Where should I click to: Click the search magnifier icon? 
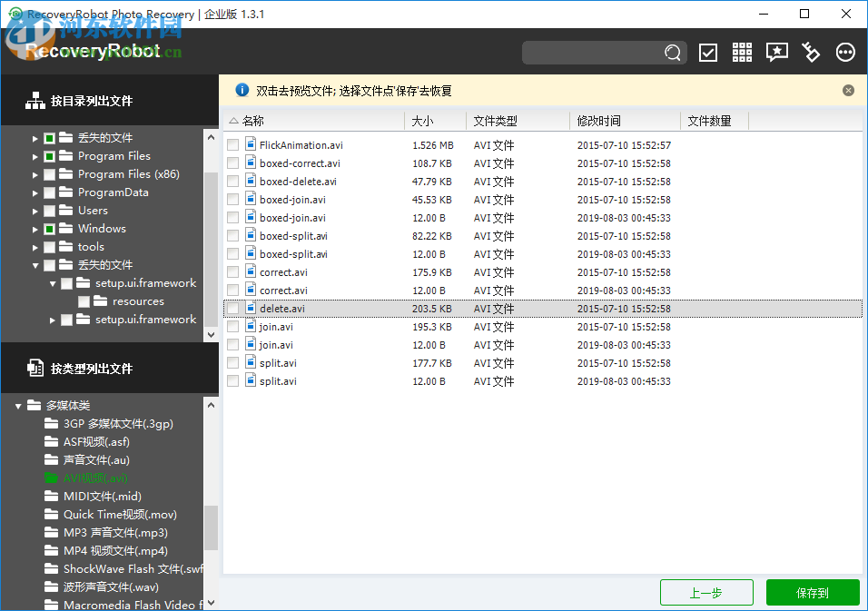[x=672, y=53]
